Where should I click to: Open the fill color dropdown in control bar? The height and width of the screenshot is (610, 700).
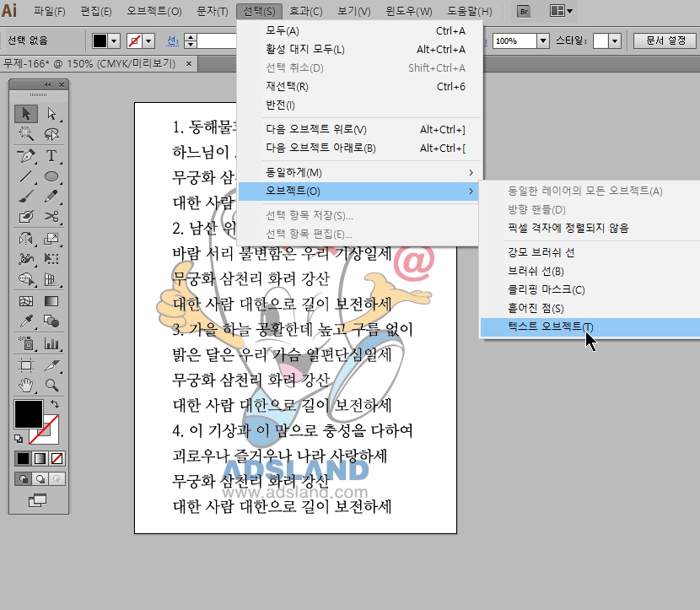(x=115, y=41)
